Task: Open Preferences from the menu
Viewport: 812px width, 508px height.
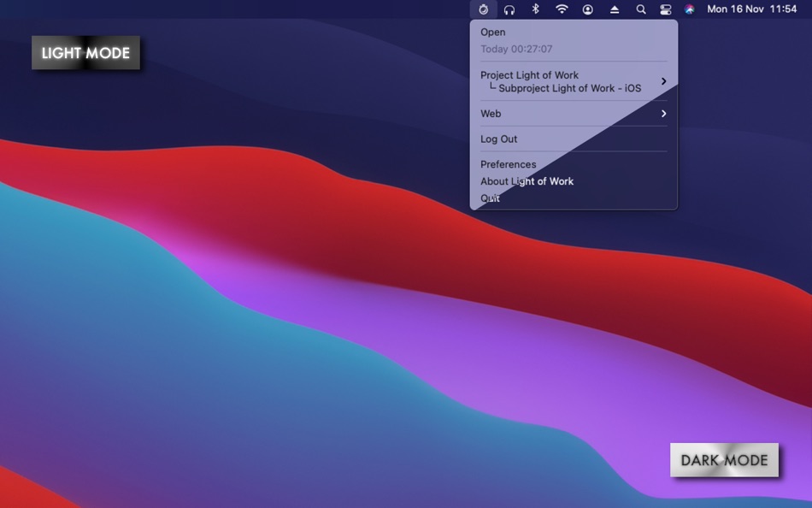Action: tap(508, 164)
